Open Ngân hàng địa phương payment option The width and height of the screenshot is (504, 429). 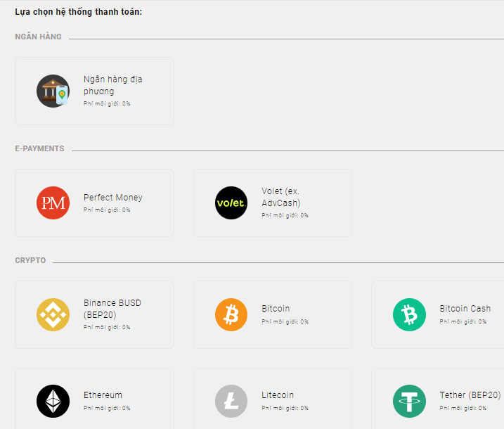(94, 91)
